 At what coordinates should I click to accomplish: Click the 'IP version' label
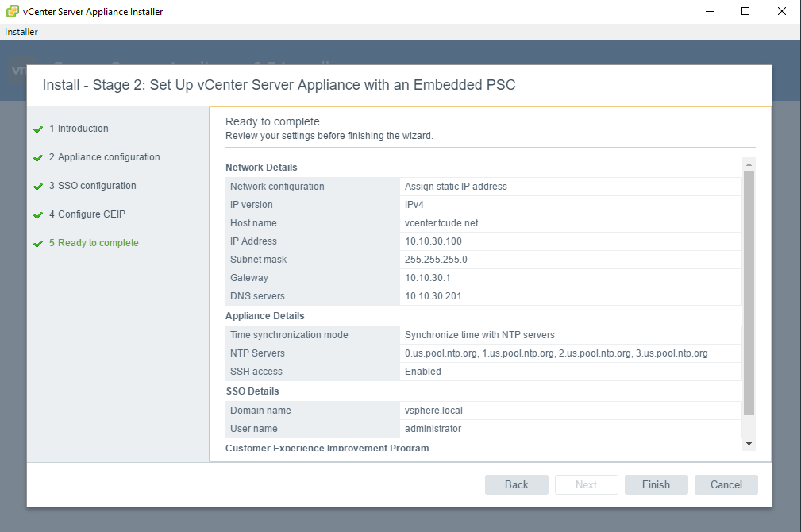252,205
